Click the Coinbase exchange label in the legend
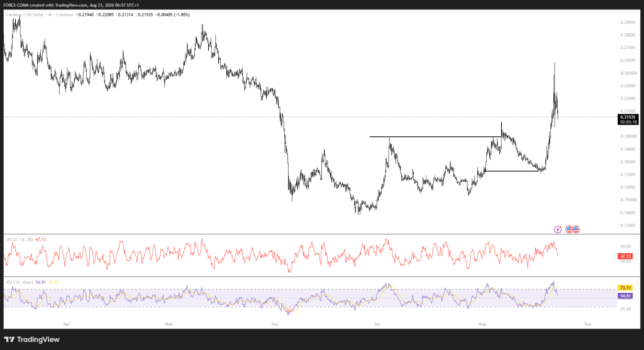The image size is (644, 350). 65,15
